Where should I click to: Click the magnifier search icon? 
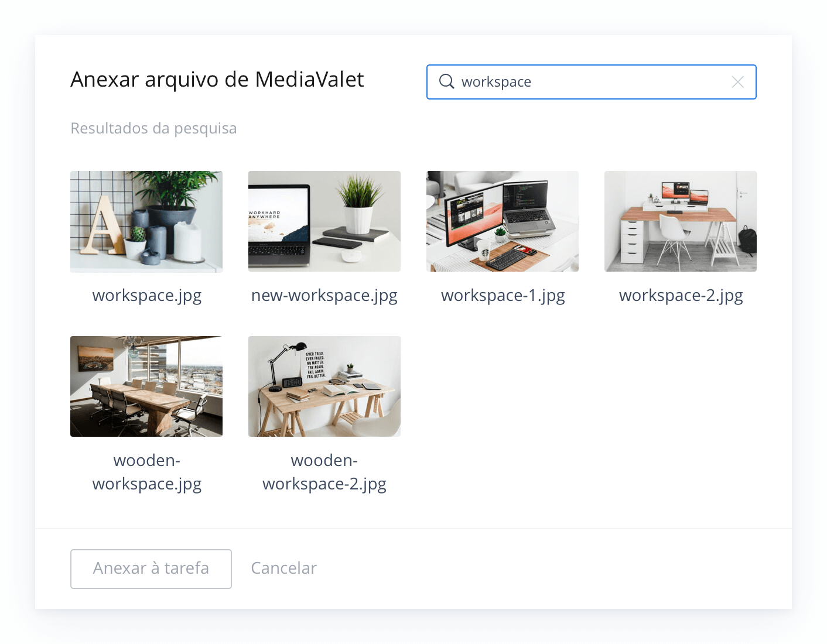click(446, 82)
